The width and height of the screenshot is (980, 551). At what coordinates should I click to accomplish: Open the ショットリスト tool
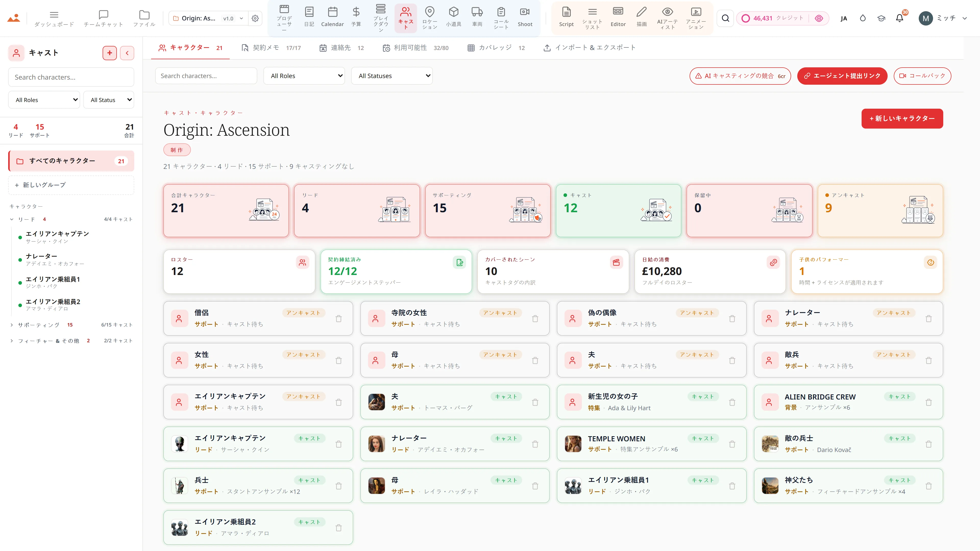(592, 18)
